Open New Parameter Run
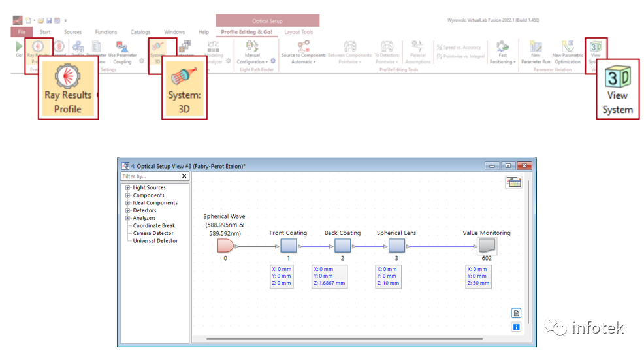 pos(536,52)
